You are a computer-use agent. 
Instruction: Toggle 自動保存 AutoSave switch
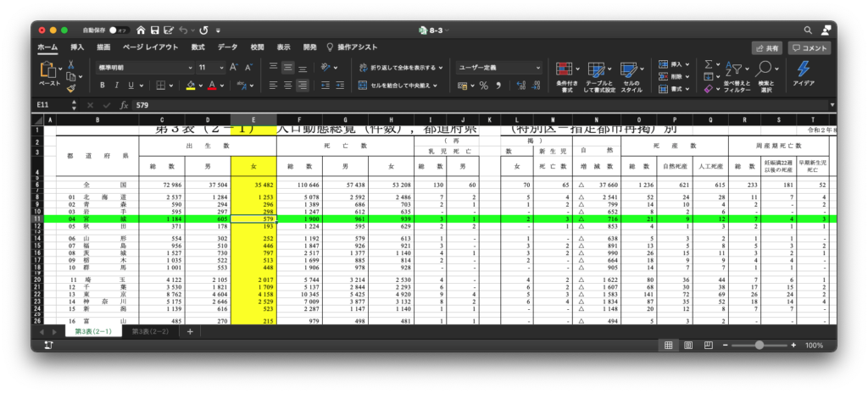point(119,30)
